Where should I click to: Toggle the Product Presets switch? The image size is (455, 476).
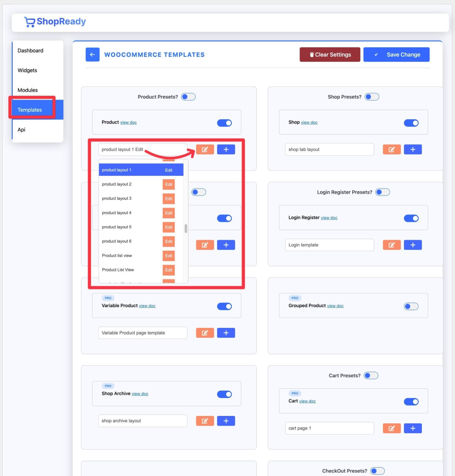188,97
